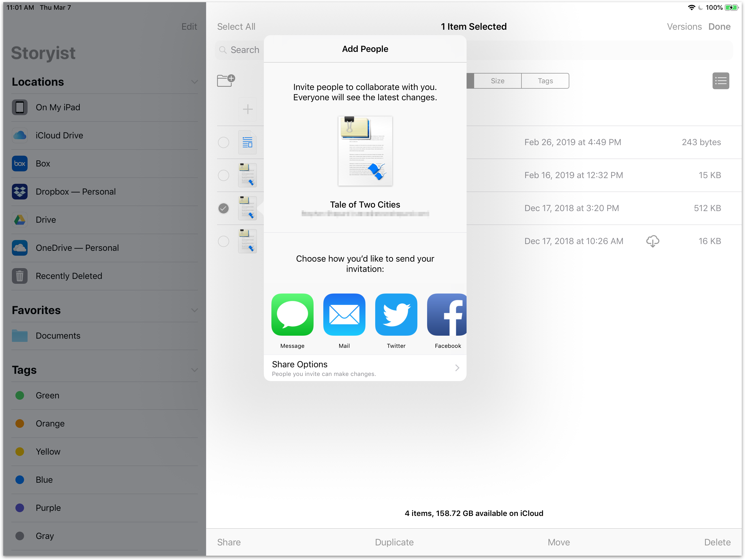Select the file dated Dec 17, 10:26 AM
This screenshot has height=560, width=745.
(224, 241)
